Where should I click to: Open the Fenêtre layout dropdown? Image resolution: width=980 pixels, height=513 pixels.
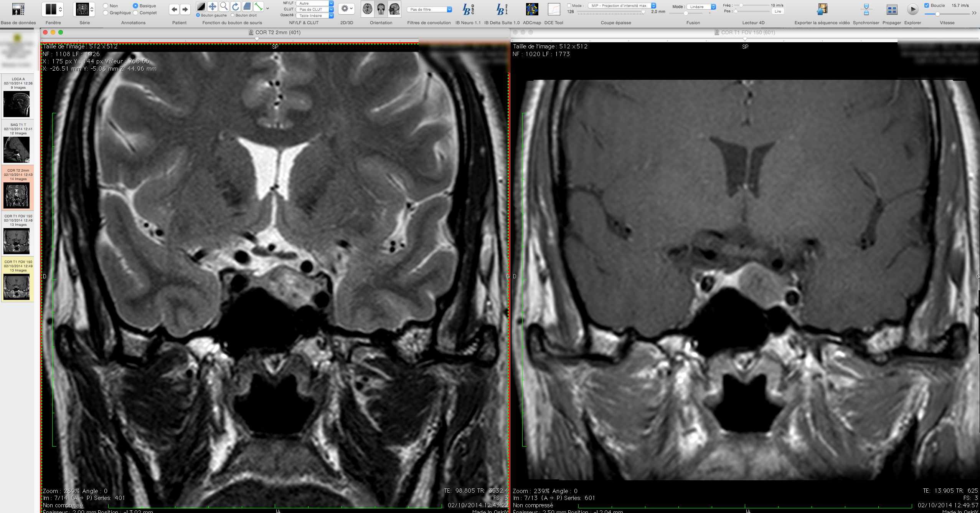point(53,9)
